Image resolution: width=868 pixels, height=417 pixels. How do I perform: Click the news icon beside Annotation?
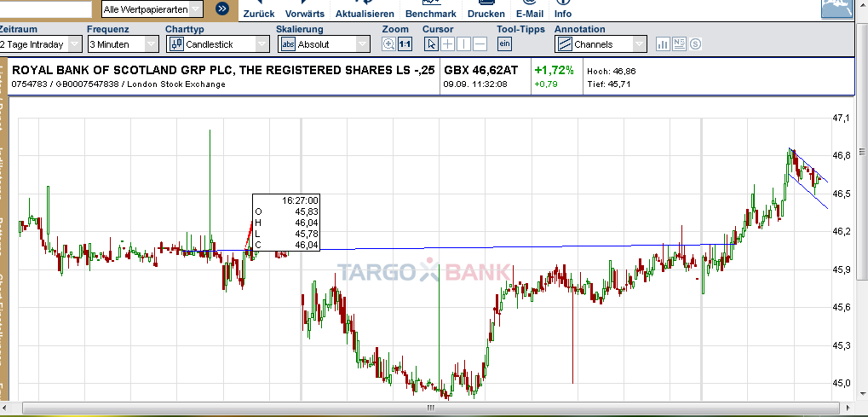click(679, 44)
